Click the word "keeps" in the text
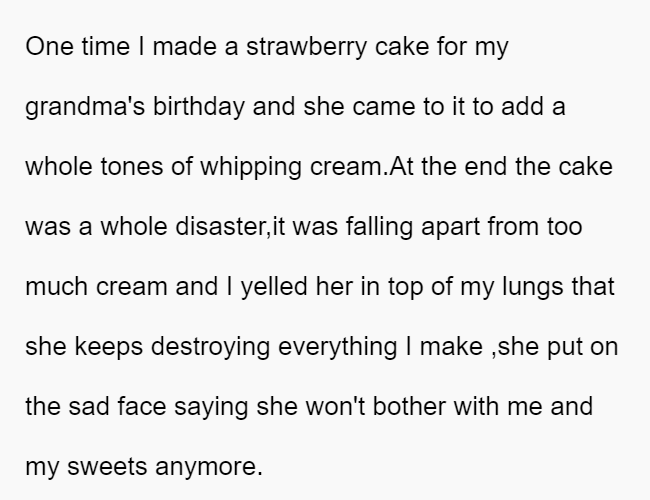Image resolution: width=650 pixels, height=500 pixels. (109, 347)
